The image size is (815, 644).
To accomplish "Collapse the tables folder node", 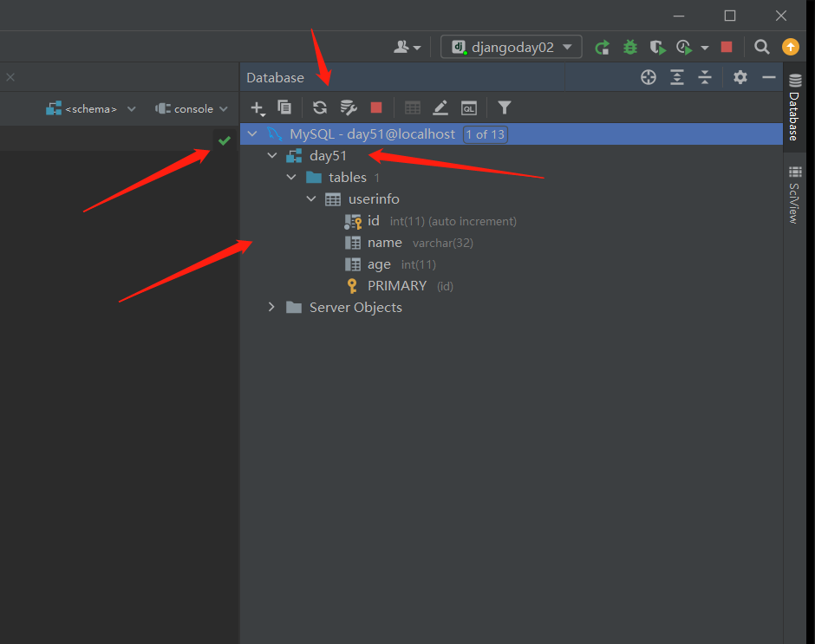I will click(291, 177).
